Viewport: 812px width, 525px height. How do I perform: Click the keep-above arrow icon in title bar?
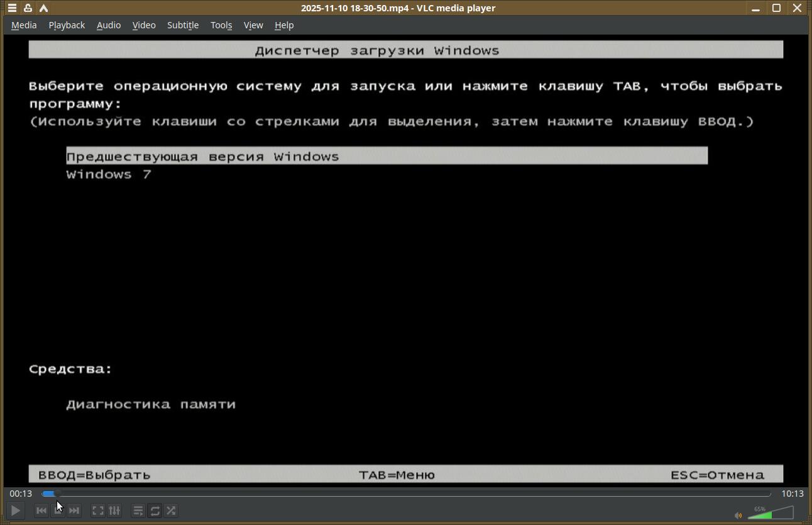coord(43,8)
